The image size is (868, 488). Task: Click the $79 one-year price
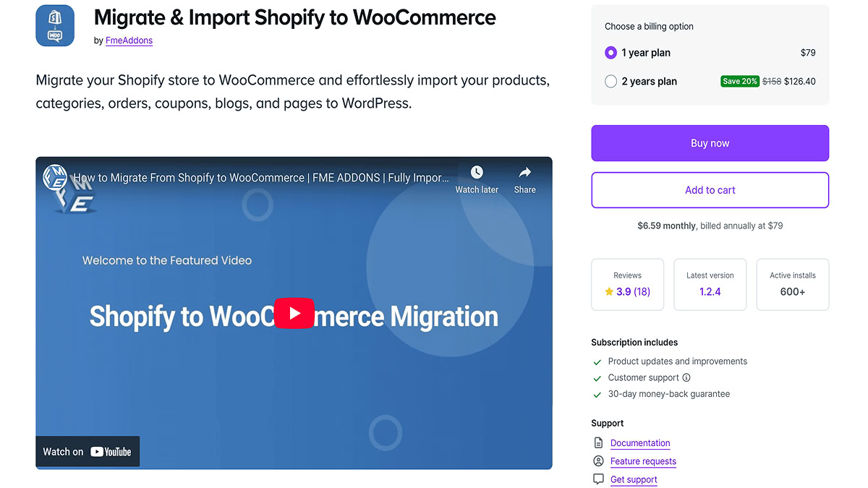click(808, 53)
